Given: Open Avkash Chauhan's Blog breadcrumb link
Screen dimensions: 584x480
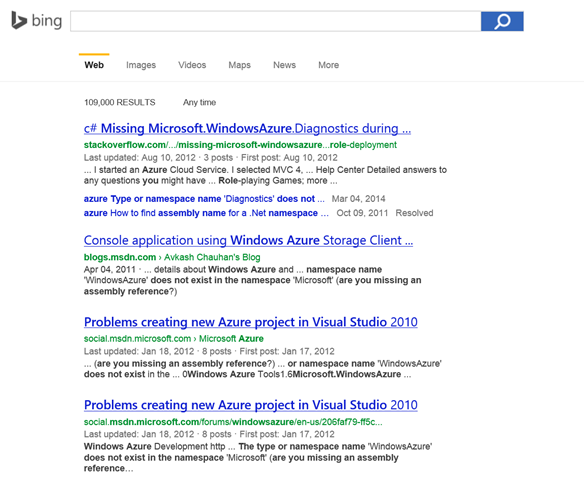Looking at the screenshot, I should (212, 257).
